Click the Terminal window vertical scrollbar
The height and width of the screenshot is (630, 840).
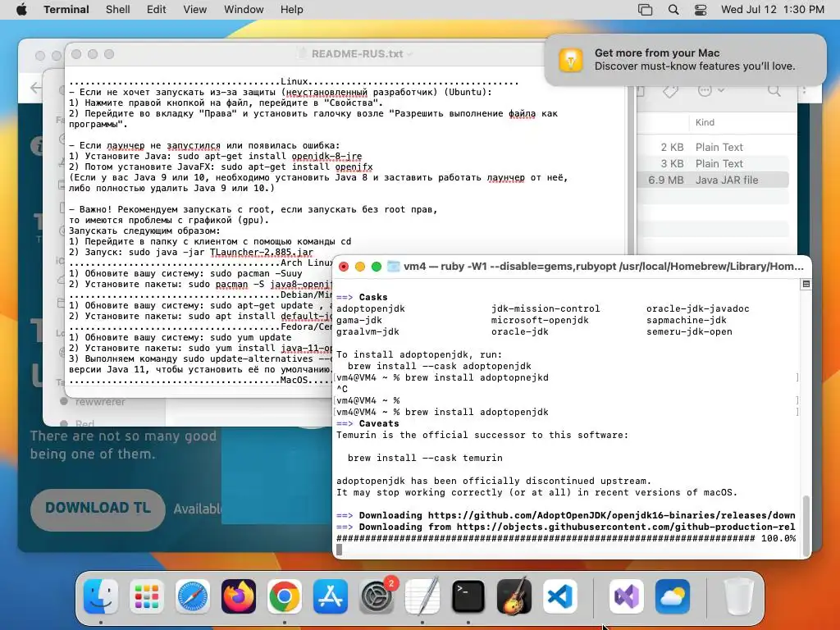click(806, 524)
